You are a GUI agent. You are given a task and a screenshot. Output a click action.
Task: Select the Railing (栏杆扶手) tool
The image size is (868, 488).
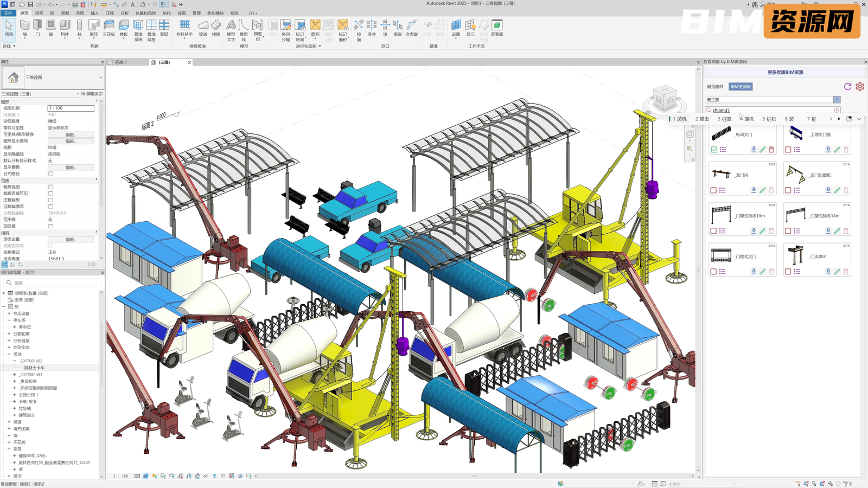point(184,28)
